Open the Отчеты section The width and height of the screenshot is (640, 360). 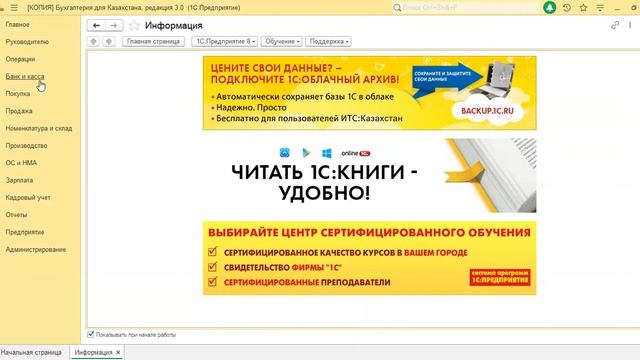click(16, 215)
